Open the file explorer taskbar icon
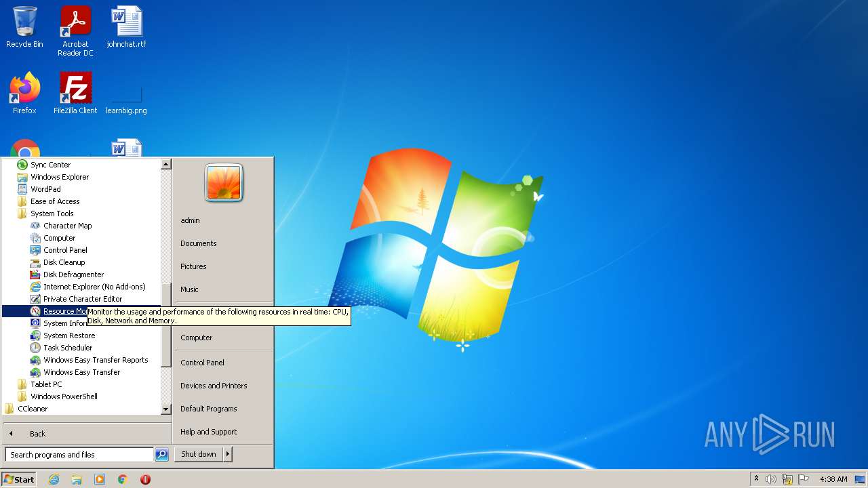This screenshot has width=868, height=488. pyautogui.click(x=77, y=479)
